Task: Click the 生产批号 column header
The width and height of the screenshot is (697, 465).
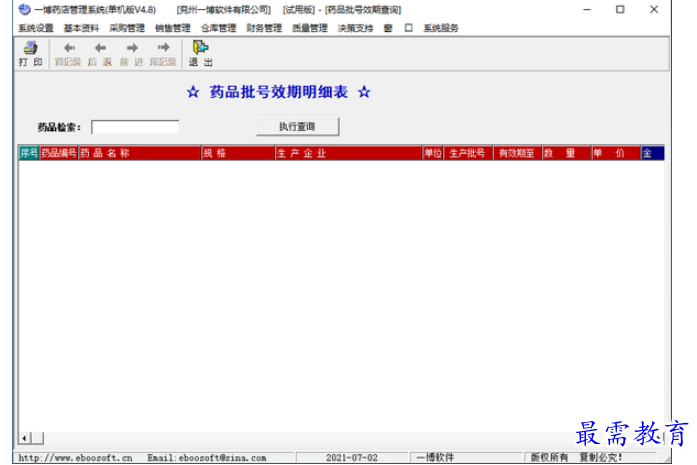Action: 468,153
